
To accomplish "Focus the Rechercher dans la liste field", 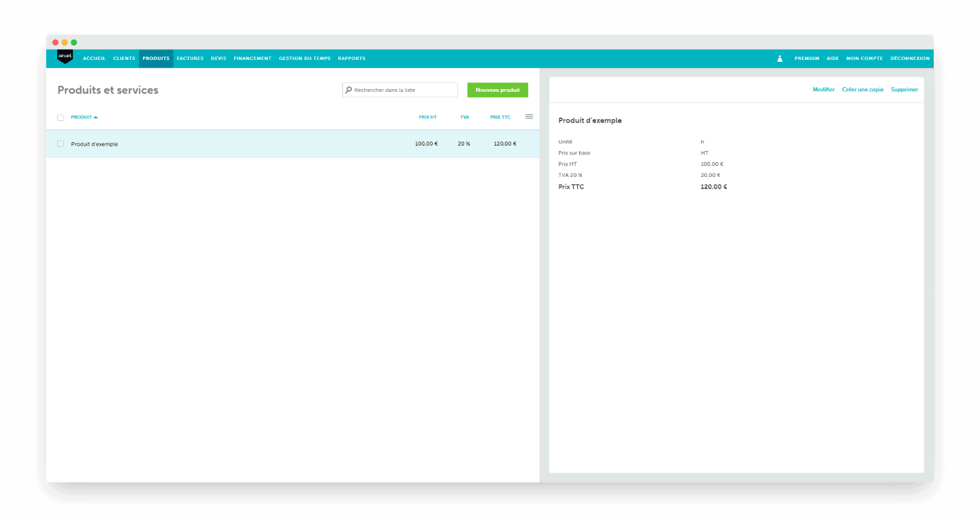I will pos(400,90).
